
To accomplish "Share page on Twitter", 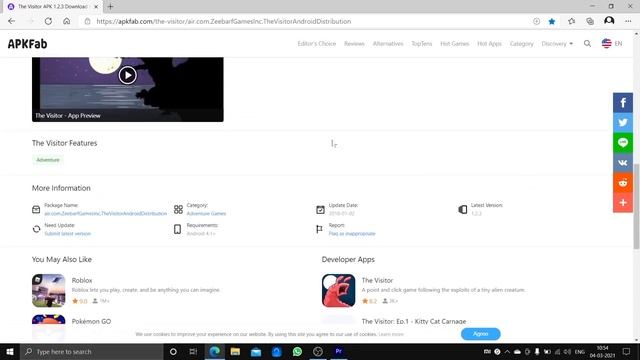I will click(622, 122).
